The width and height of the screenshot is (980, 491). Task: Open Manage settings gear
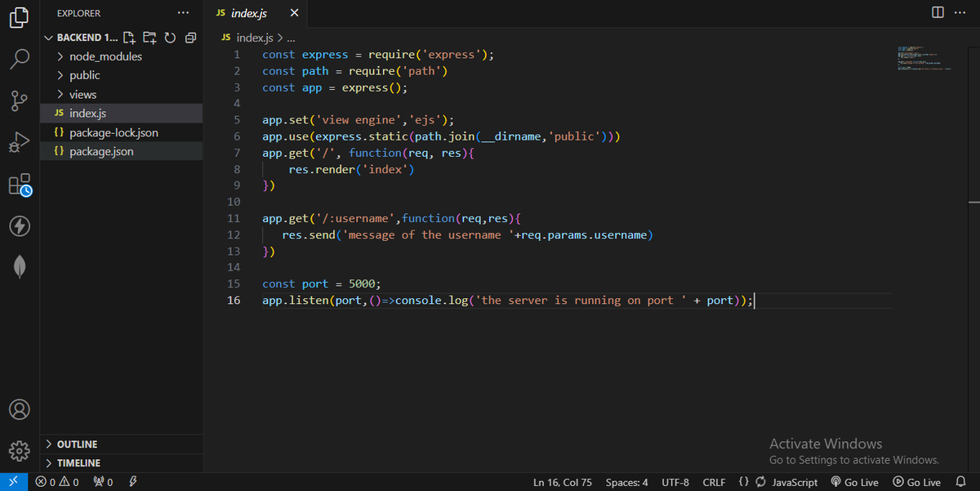click(20, 450)
